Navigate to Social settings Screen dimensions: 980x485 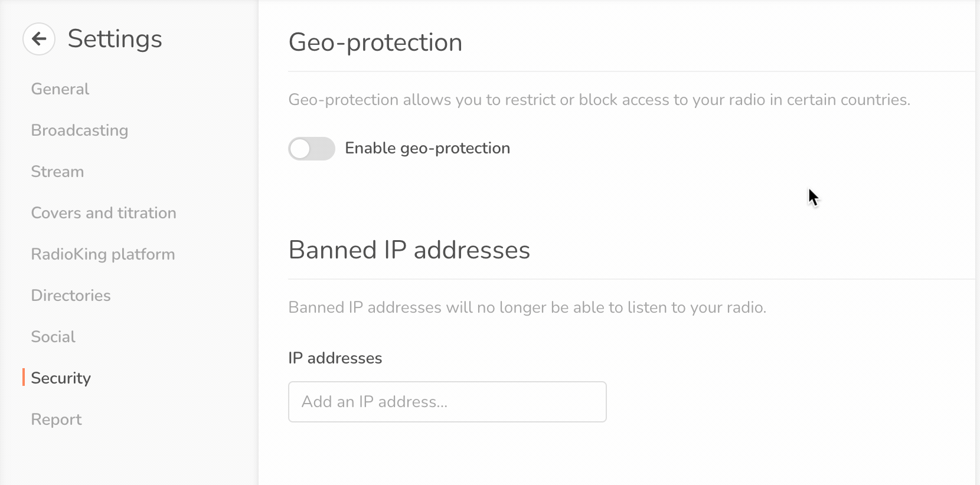click(x=53, y=337)
